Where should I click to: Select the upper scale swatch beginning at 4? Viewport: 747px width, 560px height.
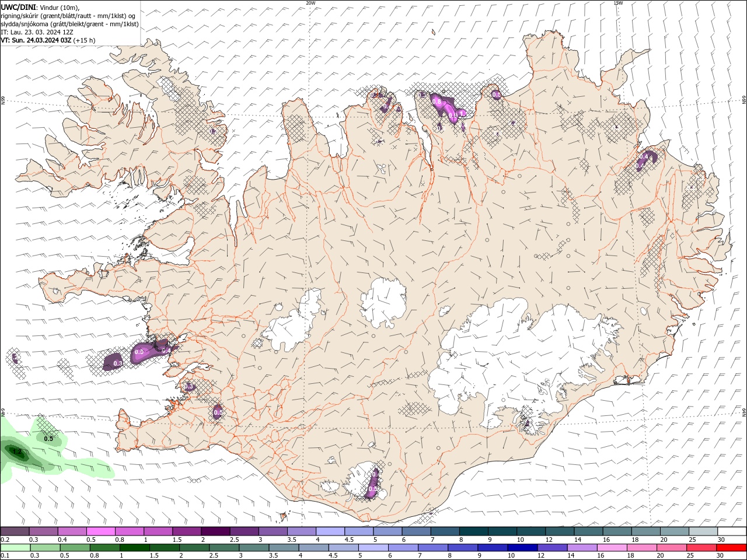(330, 531)
